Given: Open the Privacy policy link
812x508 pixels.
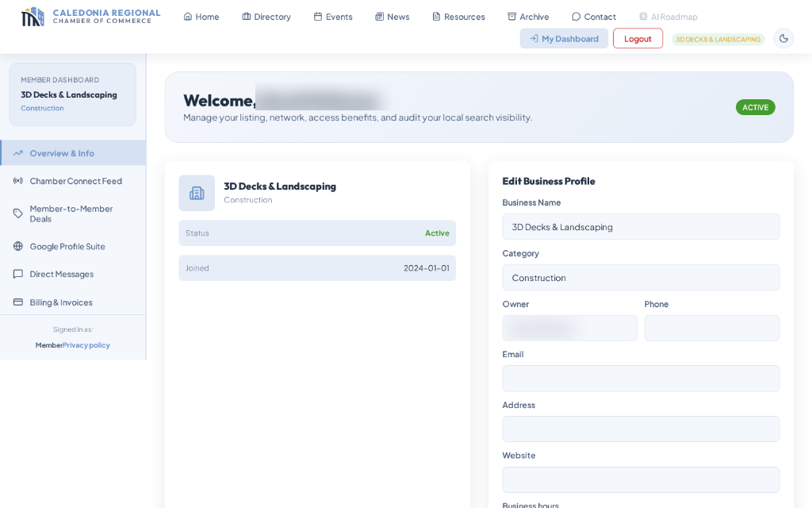Looking at the screenshot, I should click(86, 344).
